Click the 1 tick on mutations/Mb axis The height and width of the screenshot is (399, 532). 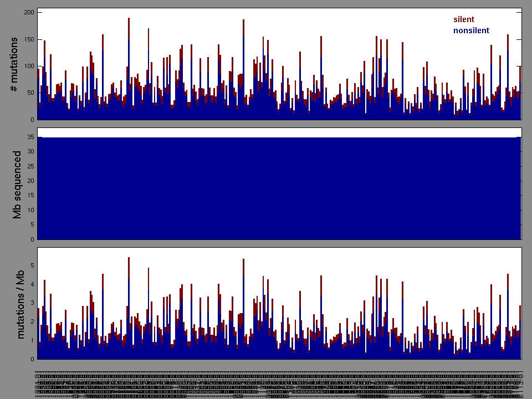tap(32, 340)
